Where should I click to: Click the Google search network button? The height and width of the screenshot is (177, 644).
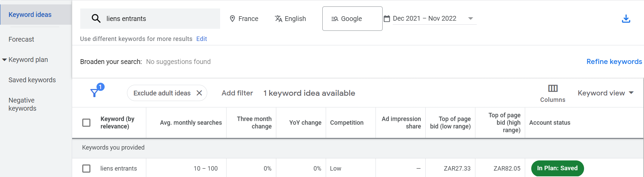(352, 19)
